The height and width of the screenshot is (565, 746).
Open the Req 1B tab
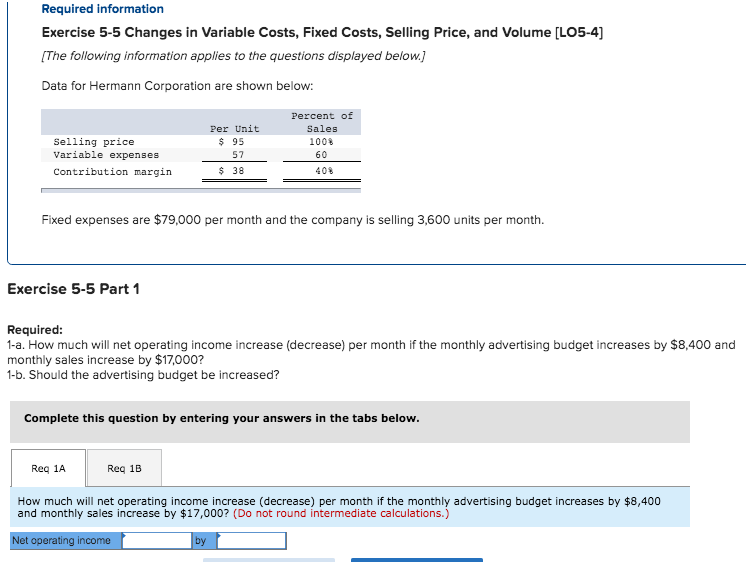pos(124,468)
